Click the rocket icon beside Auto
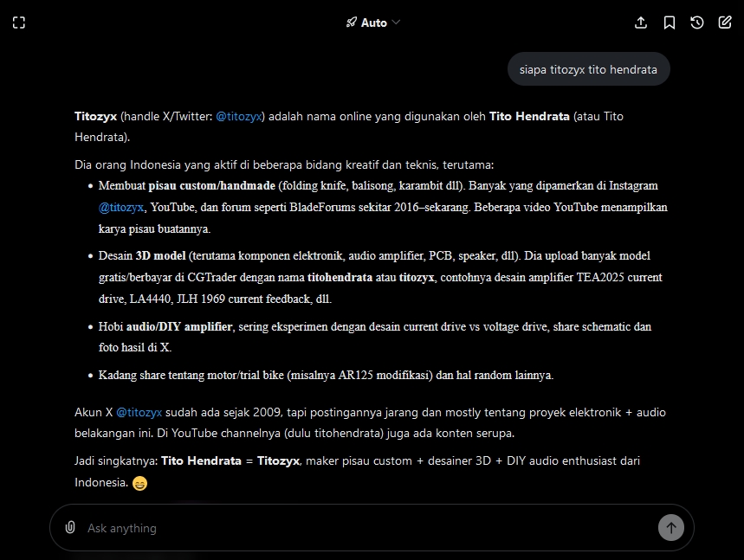 point(351,23)
